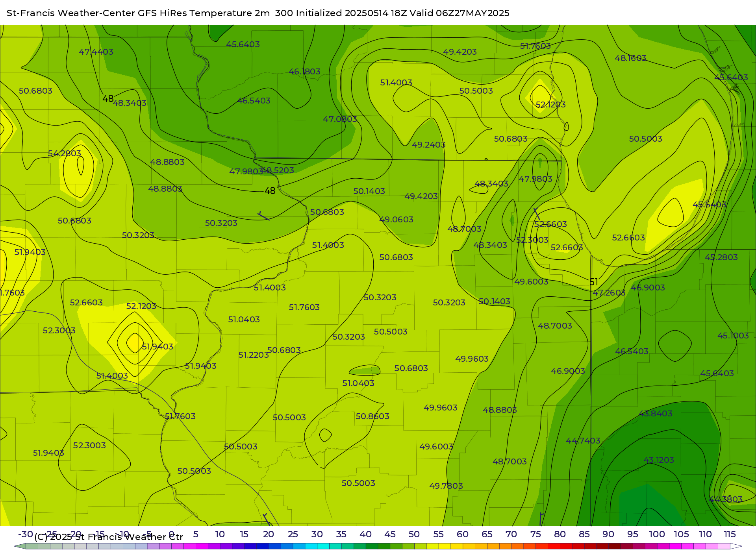Select the 80 label on color scale
Viewport: 756px width, 551px height.
coord(560,534)
